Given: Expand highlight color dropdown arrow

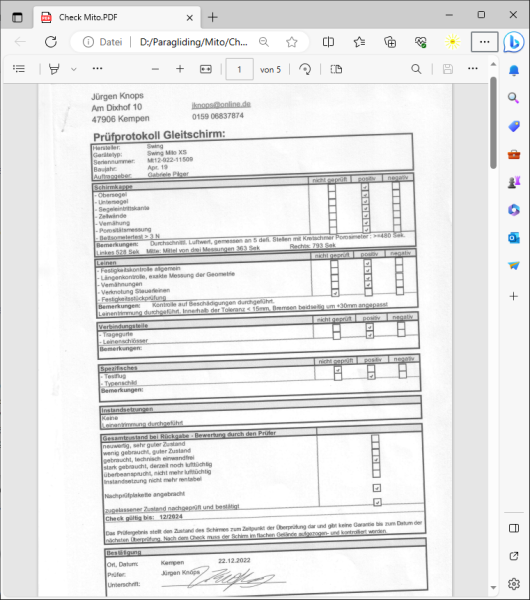Looking at the screenshot, I should point(74,69).
